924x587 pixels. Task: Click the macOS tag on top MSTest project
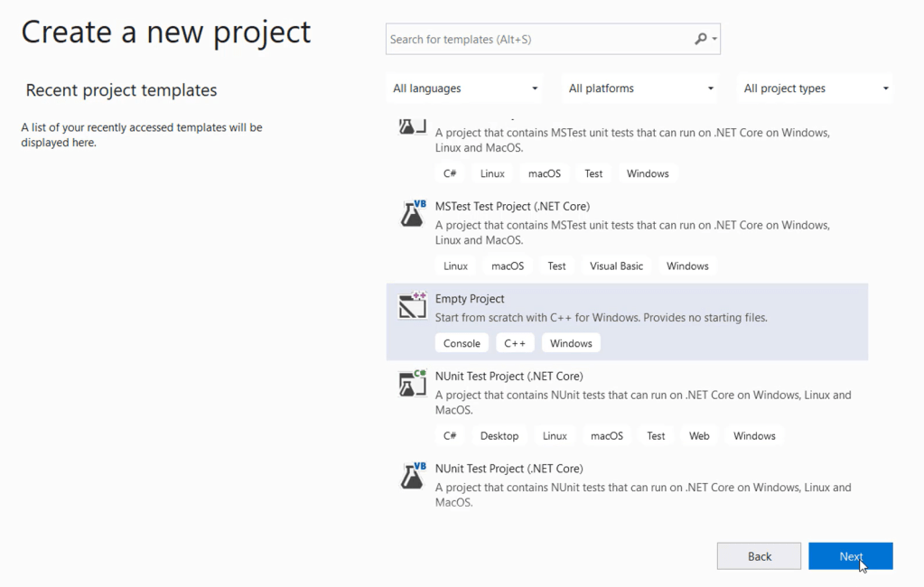545,173
